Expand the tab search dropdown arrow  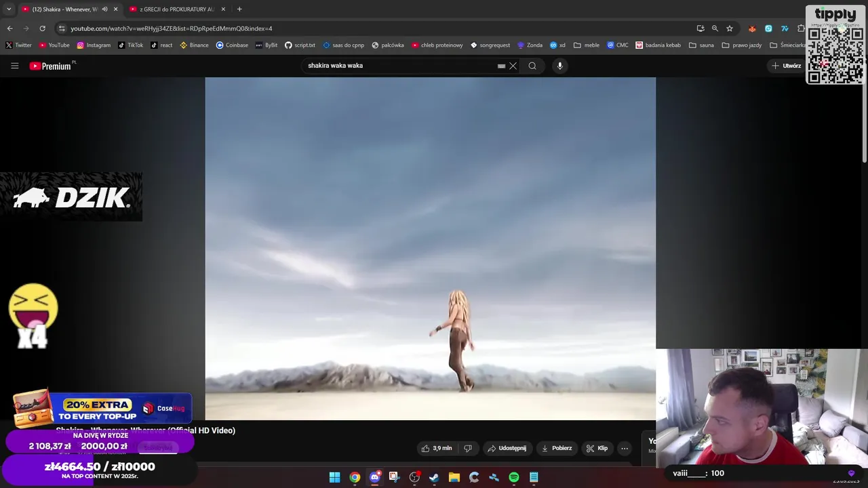[9, 9]
